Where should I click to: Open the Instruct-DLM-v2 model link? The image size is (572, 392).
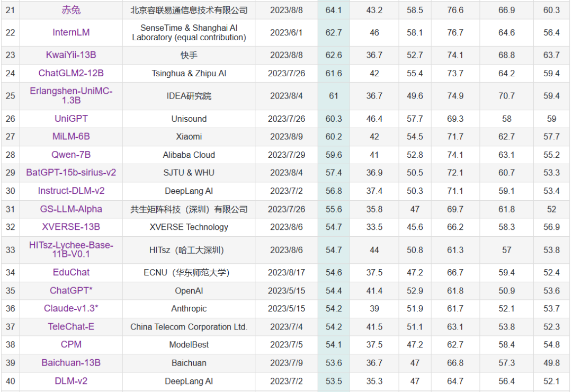(x=71, y=191)
